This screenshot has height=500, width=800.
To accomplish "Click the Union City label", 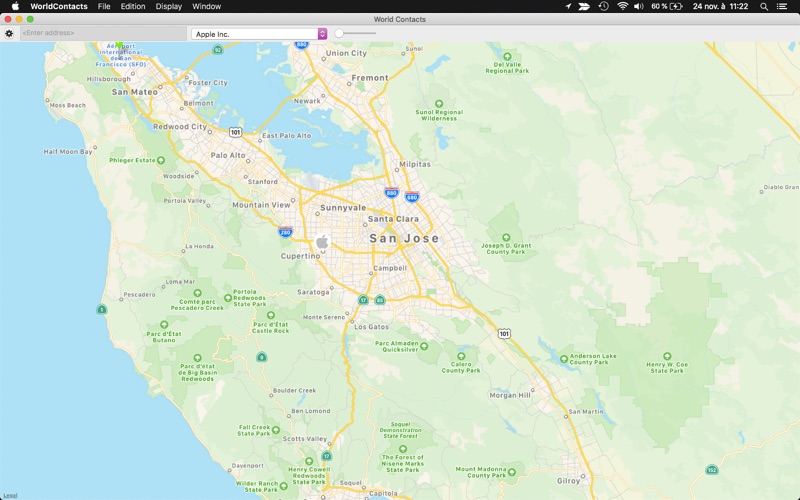I will coord(346,53).
